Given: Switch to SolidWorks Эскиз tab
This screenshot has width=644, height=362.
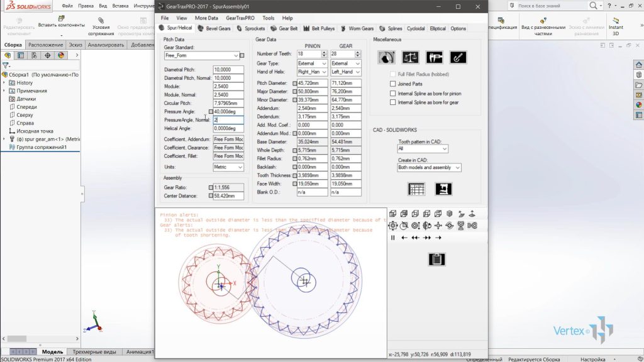Looking at the screenshot, I should pos(75,45).
